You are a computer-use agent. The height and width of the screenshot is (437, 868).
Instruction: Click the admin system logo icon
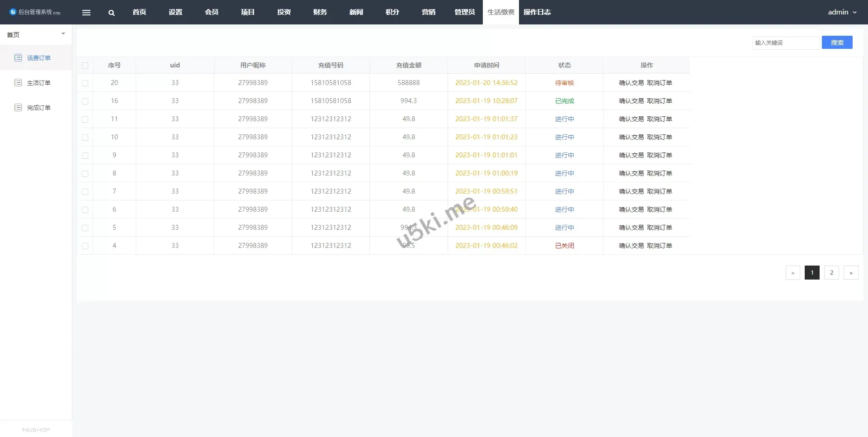click(13, 12)
